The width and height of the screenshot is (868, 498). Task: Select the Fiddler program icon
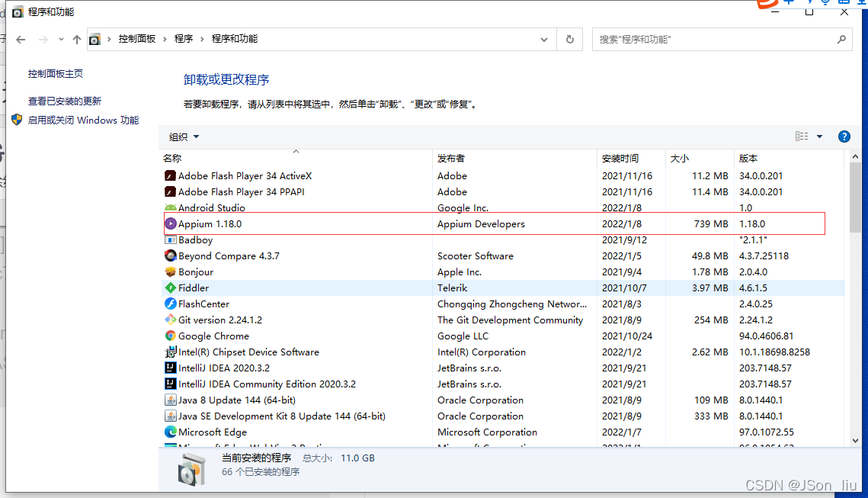[171, 288]
